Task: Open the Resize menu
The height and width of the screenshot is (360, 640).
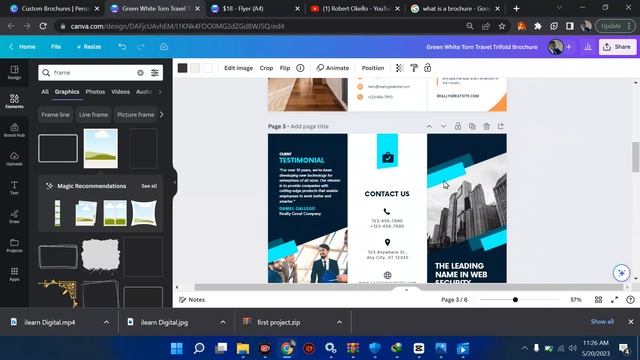Action: pos(89,47)
